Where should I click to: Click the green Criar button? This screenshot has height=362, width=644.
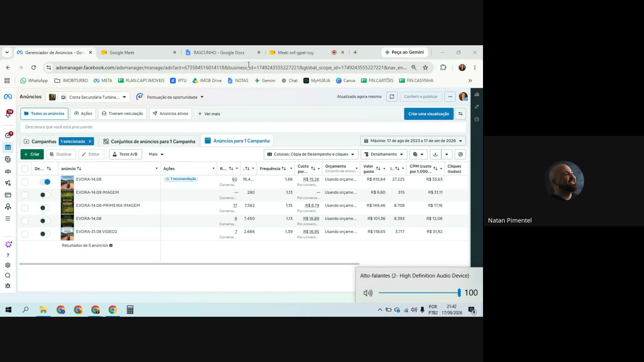tap(32, 154)
